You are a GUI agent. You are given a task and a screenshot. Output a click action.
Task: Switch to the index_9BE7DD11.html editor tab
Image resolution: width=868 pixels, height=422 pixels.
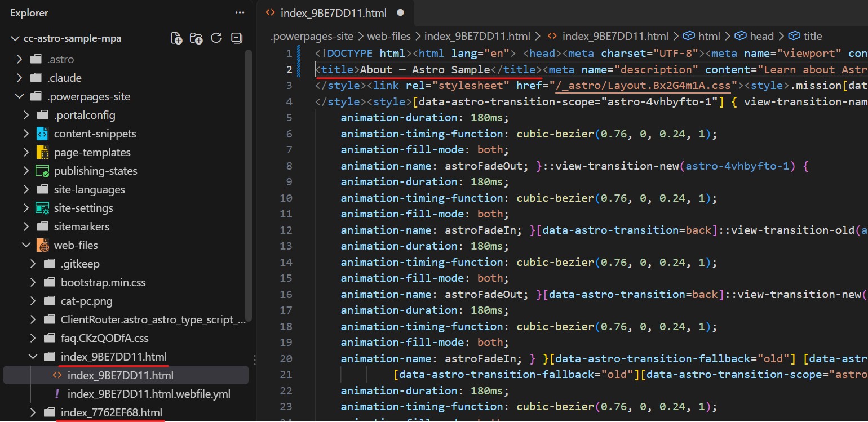tap(334, 12)
